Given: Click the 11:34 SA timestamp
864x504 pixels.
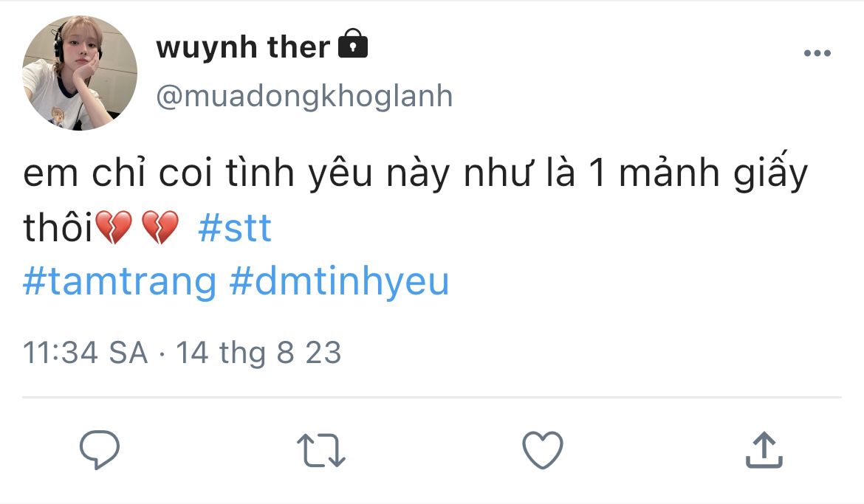Looking at the screenshot, I should [x=86, y=353].
